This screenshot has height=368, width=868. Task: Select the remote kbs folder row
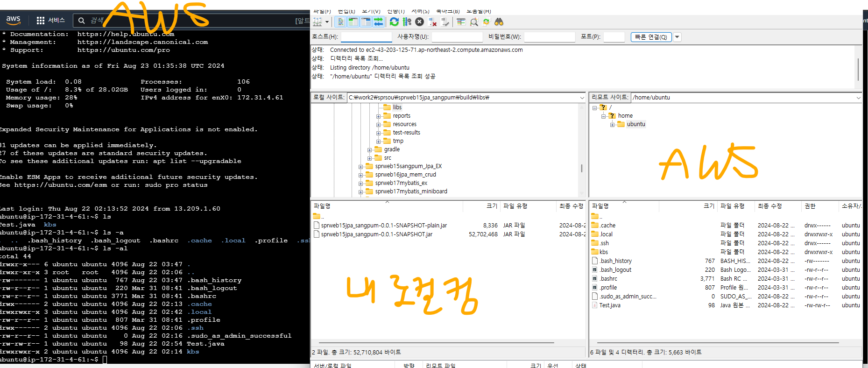tap(725, 252)
